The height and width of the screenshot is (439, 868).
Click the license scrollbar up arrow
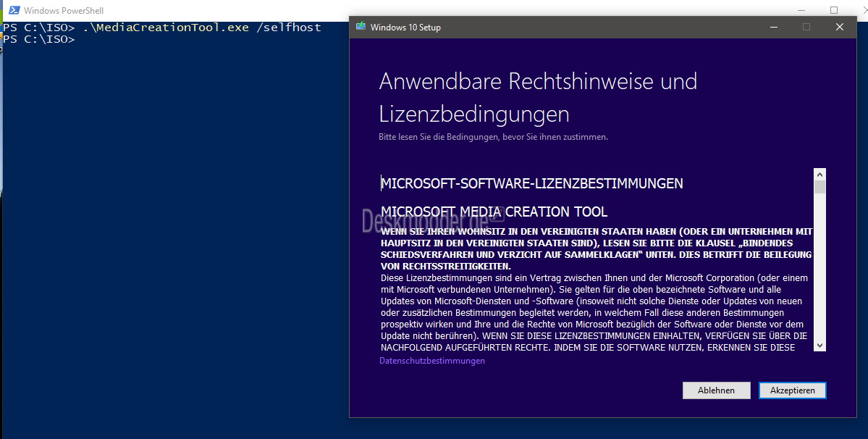pos(819,174)
